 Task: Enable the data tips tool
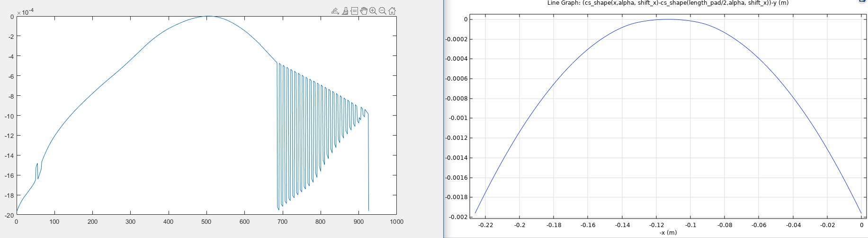coord(354,11)
